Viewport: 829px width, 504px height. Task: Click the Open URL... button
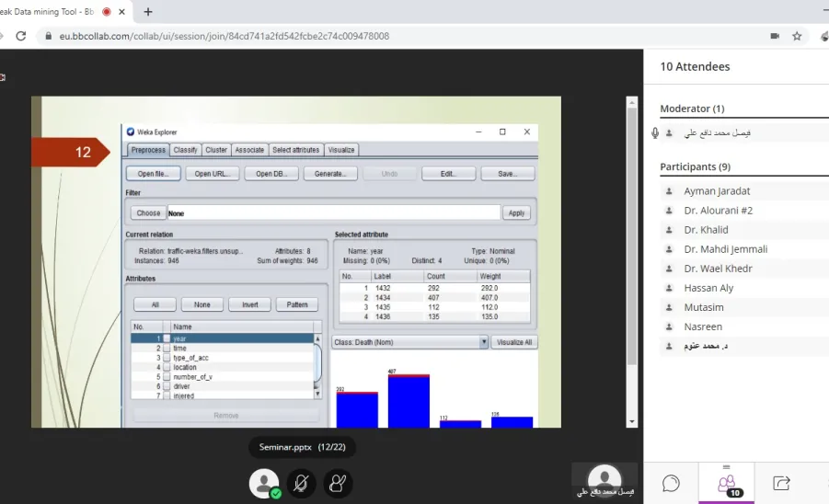click(212, 174)
